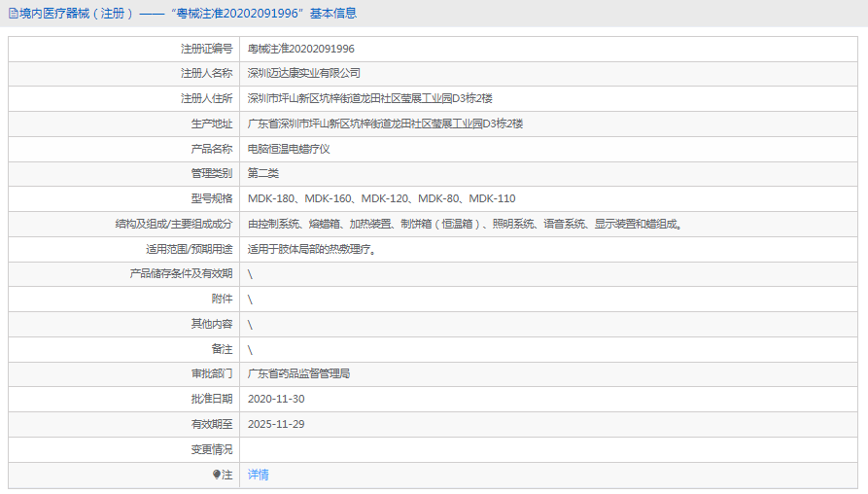Click approval department 广东省药品监督管理局
The image size is (868, 494).
(x=299, y=373)
